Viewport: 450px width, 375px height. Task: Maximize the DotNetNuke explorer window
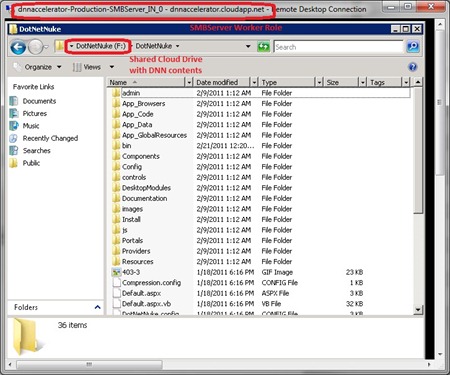[406, 29]
